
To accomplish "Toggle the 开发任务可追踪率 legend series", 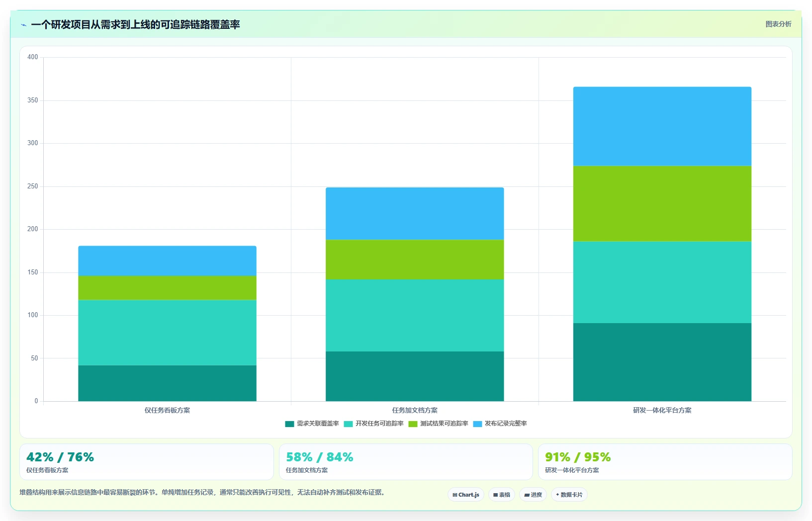I will tap(373, 424).
